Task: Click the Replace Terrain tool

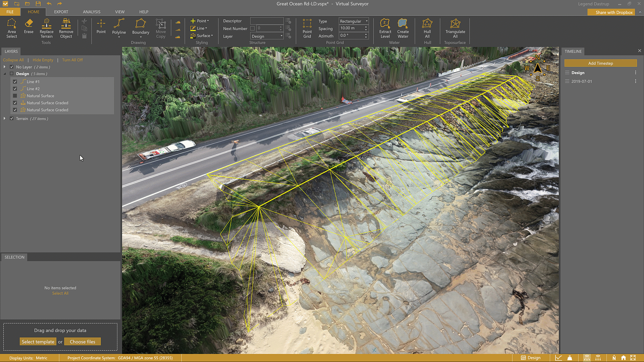Action: [x=46, y=28]
